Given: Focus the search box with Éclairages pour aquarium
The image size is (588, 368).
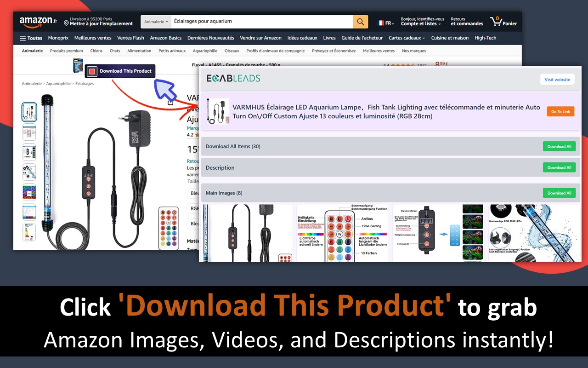Looking at the screenshot, I should 262,22.
